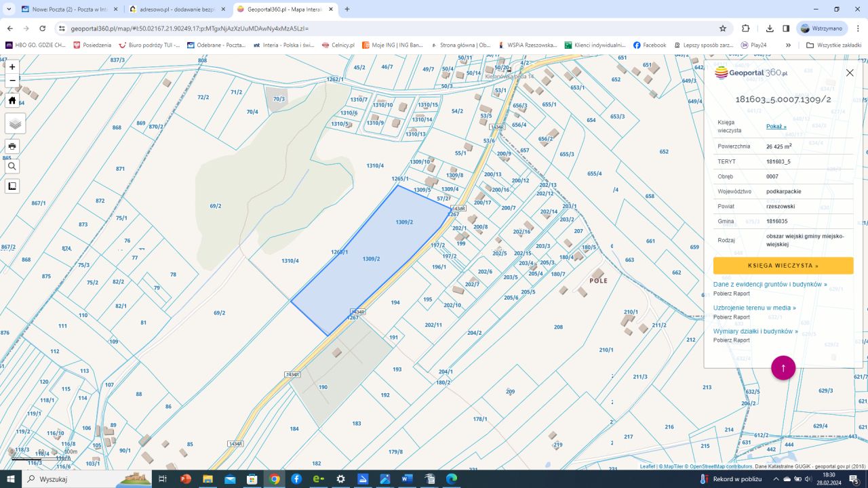This screenshot has height=488, width=868.
Task: Close the Geoportal360 parcel info panel
Action: pos(850,73)
